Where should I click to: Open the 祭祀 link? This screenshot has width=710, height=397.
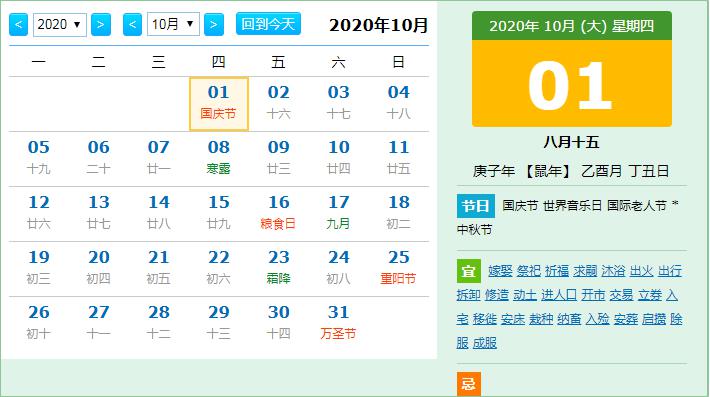tap(528, 271)
